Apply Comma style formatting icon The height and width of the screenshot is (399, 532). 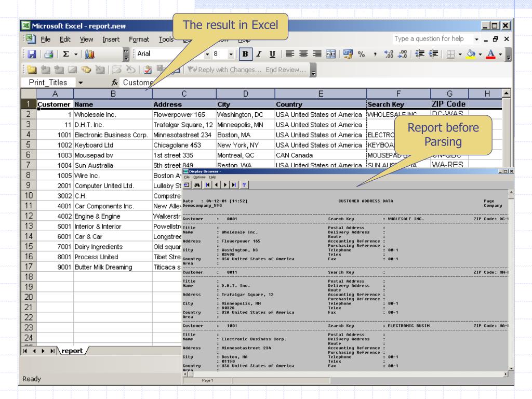(375, 54)
